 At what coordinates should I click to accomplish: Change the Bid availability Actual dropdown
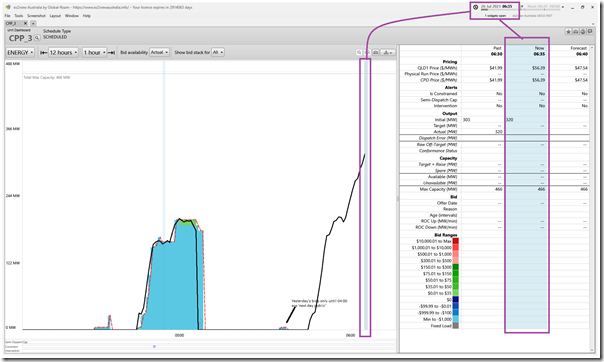click(159, 52)
